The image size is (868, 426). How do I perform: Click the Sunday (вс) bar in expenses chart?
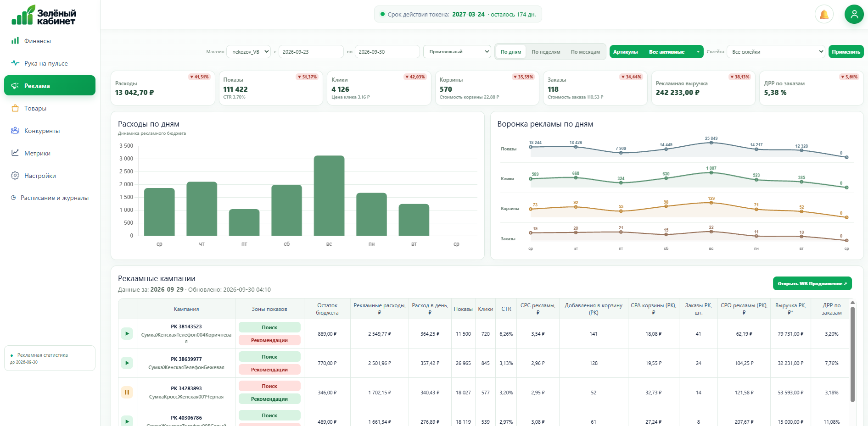tap(329, 196)
